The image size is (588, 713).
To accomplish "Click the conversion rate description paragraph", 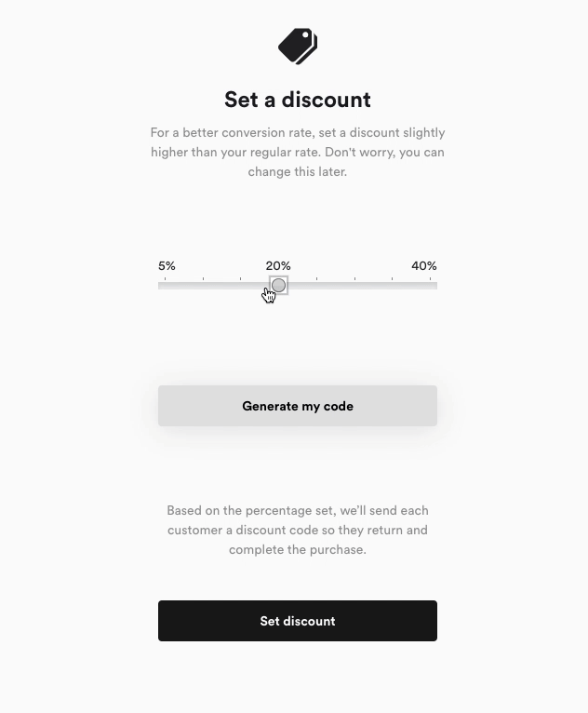I will click(298, 152).
